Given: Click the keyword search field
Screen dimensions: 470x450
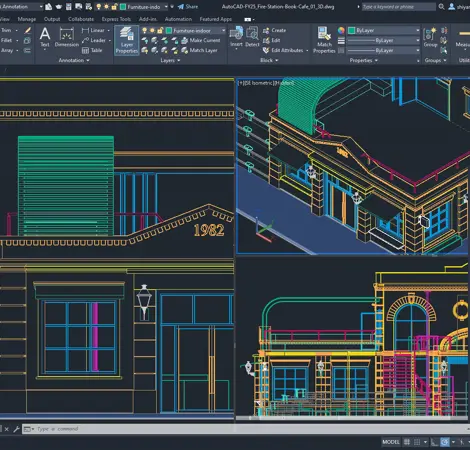Looking at the screenshot, I should click(x=399, y=7).
